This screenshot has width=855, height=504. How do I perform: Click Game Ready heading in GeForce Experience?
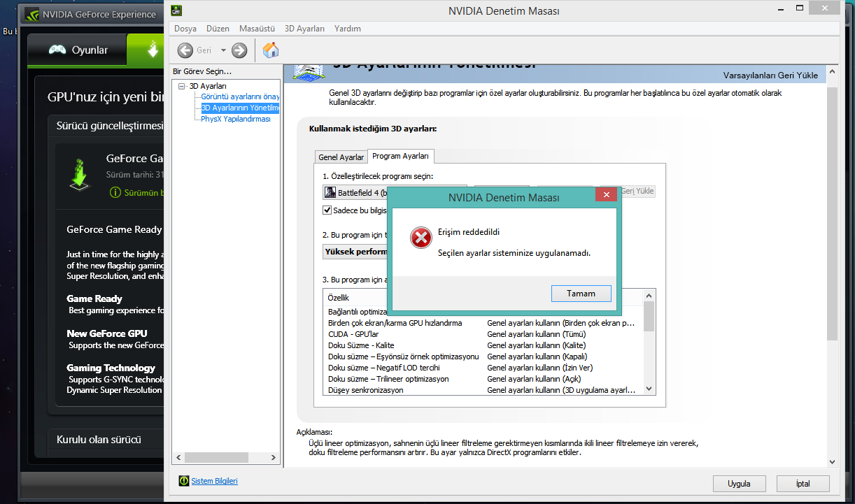[x=94, y=298]
